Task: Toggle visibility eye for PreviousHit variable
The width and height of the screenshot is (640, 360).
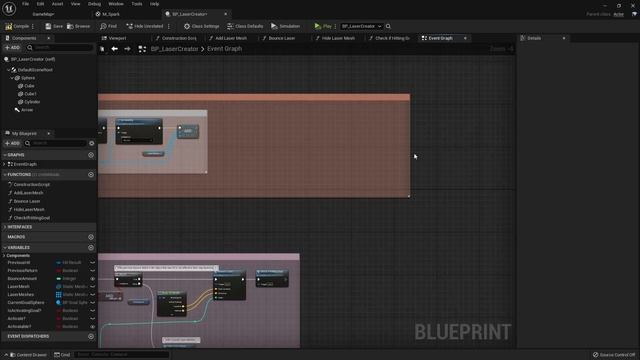Action: pos(93,262)
